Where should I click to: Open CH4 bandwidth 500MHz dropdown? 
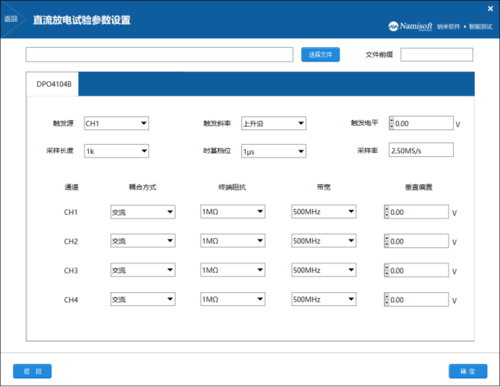point(324,299)
